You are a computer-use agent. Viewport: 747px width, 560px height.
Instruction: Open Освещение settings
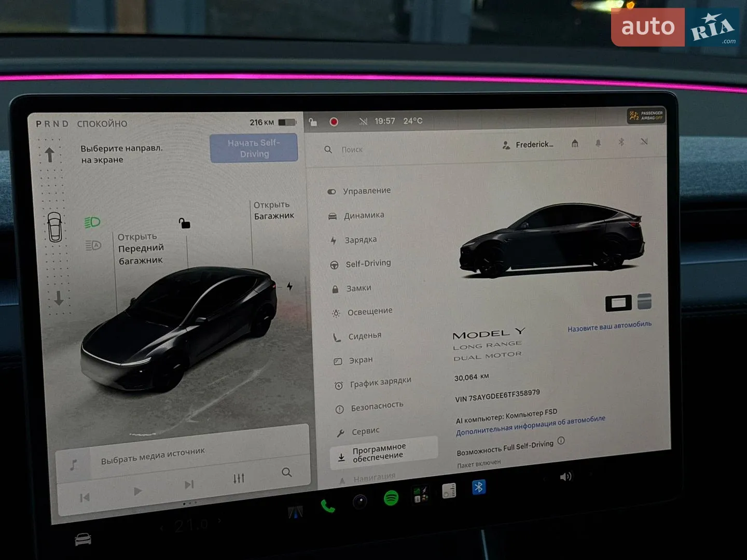pyautogui.click(x=363, y=312)
